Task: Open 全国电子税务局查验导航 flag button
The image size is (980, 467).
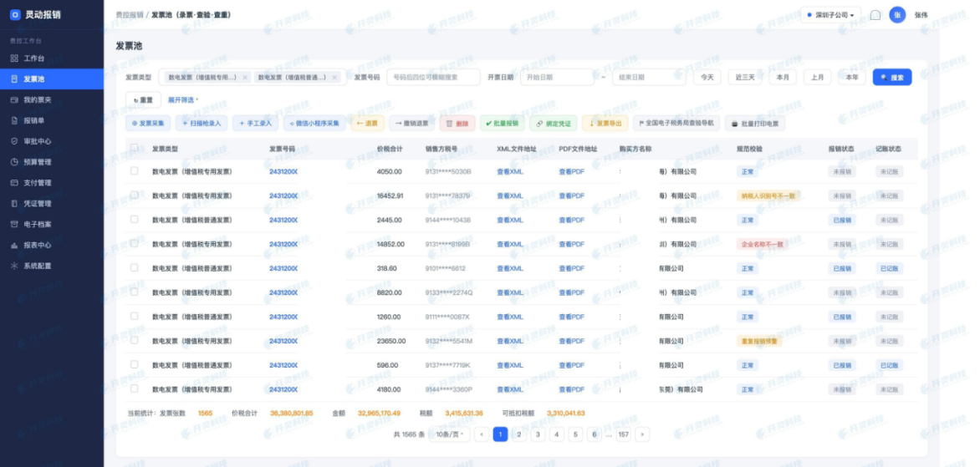Action: 676,123
